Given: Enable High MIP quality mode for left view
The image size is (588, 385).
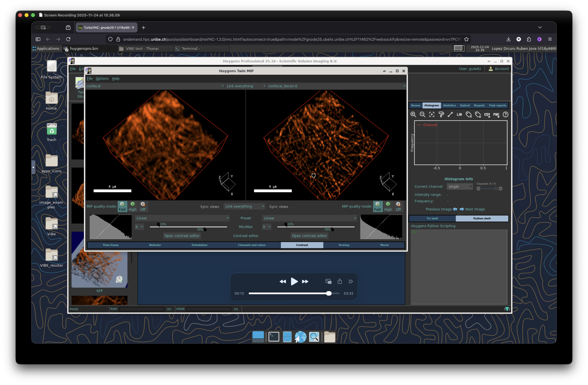Looking at the screenshot, I should click(132, 206).
